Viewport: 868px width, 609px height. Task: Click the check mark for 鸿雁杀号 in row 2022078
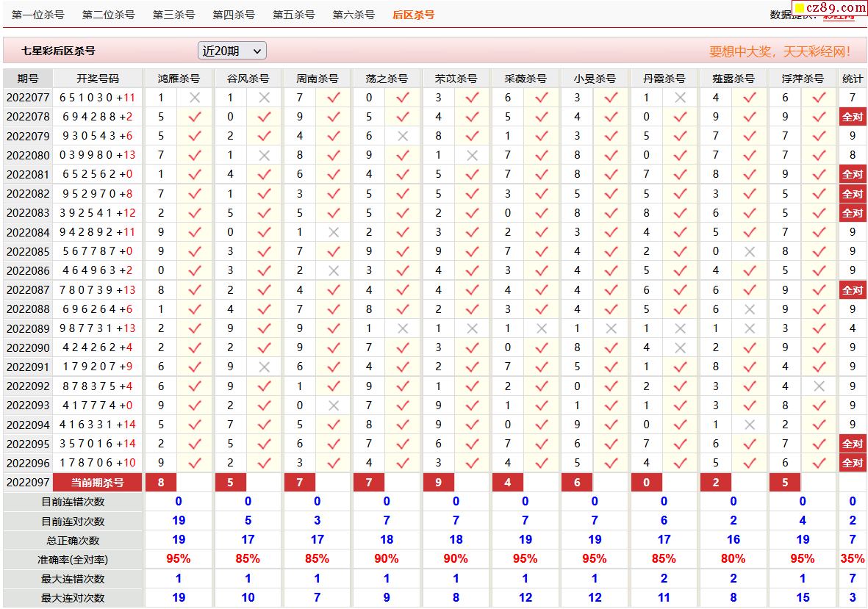click(x=195, y=117)
